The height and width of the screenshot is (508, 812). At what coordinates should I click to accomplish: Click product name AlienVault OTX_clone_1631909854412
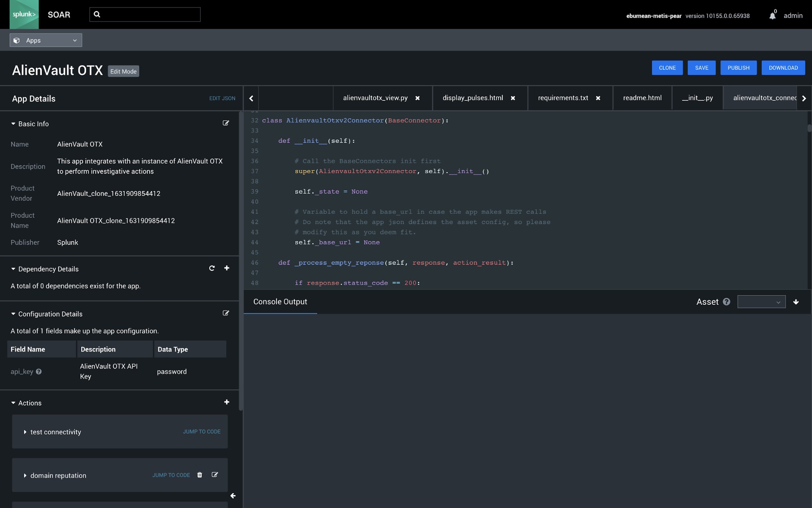pyautogui.click(x=116, y=221)
